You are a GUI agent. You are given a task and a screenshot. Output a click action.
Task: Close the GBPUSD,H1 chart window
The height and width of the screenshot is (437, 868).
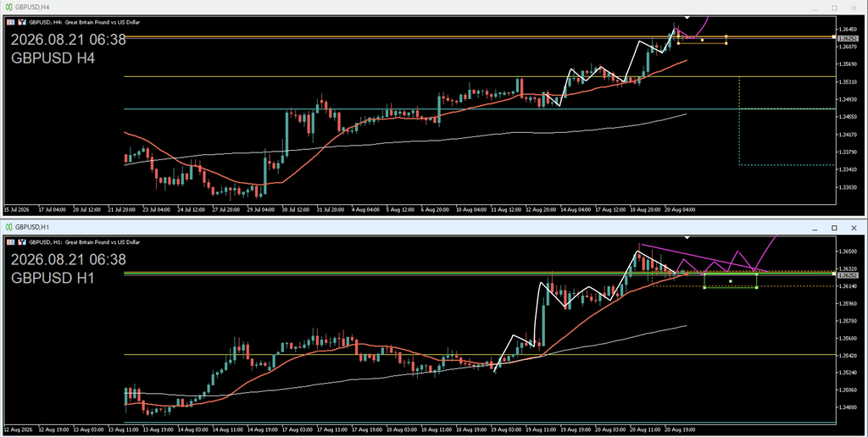tap(854, 228)
